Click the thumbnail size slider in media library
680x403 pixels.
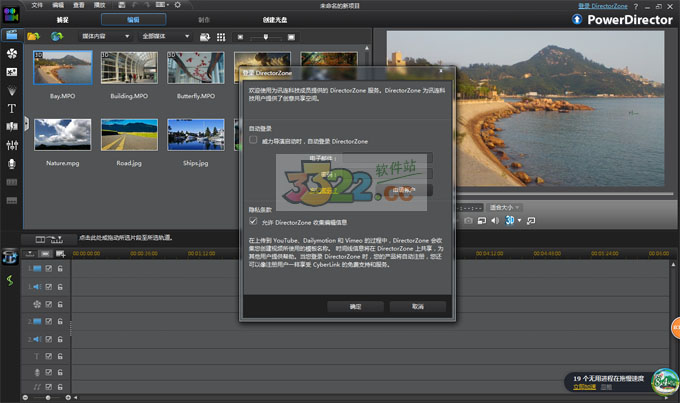point(265,36)
